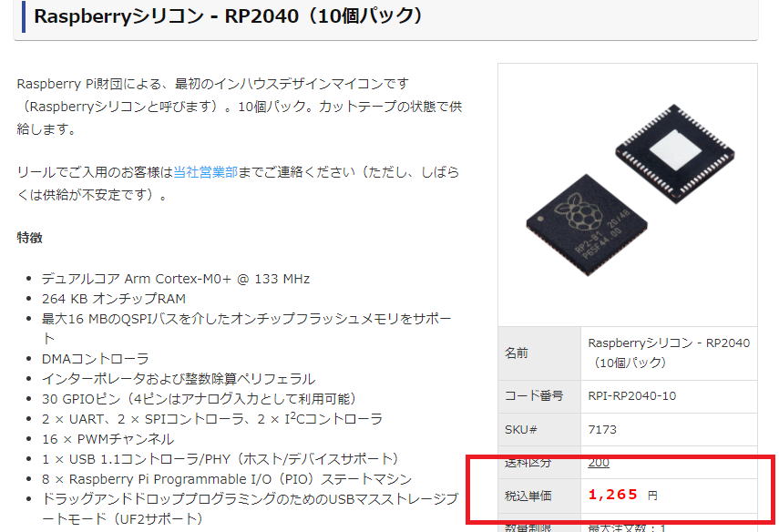Open the 当社営業部 link

pos(205,172)
